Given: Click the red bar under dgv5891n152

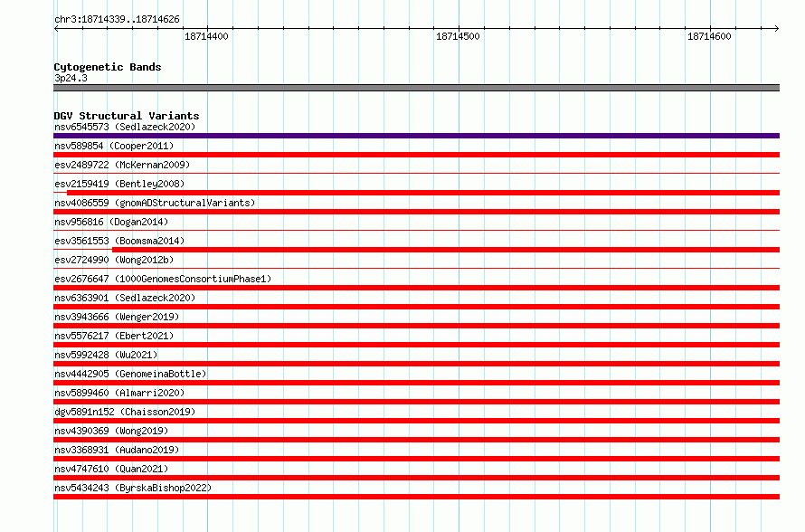Looking at the screenshot, I should click(x=416, y=421).
